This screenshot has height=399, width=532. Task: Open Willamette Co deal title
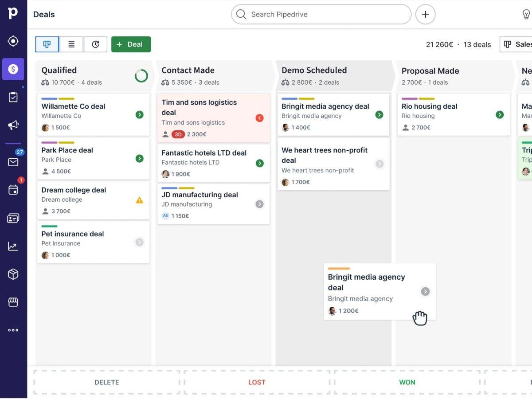coord(73,106)
